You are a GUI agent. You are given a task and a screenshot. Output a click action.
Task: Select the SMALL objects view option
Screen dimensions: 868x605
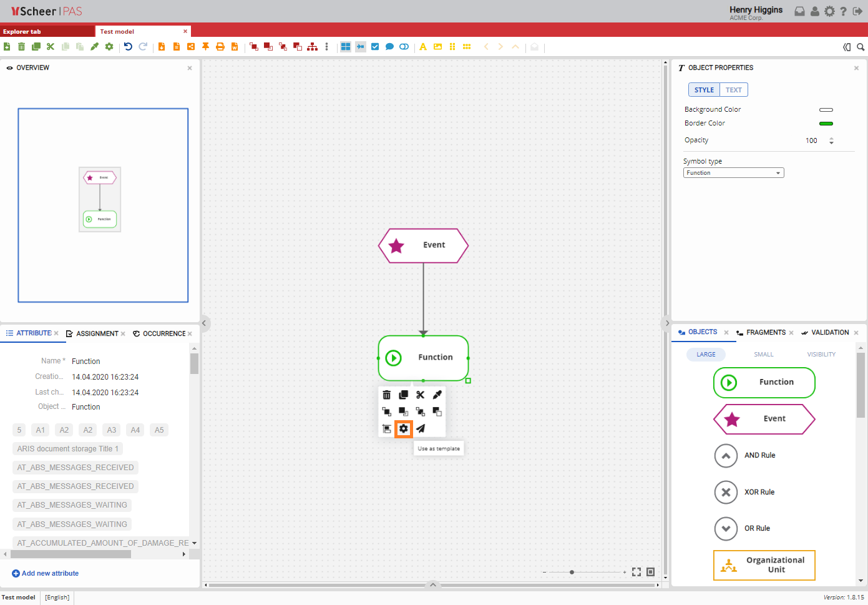click(764, 355)
